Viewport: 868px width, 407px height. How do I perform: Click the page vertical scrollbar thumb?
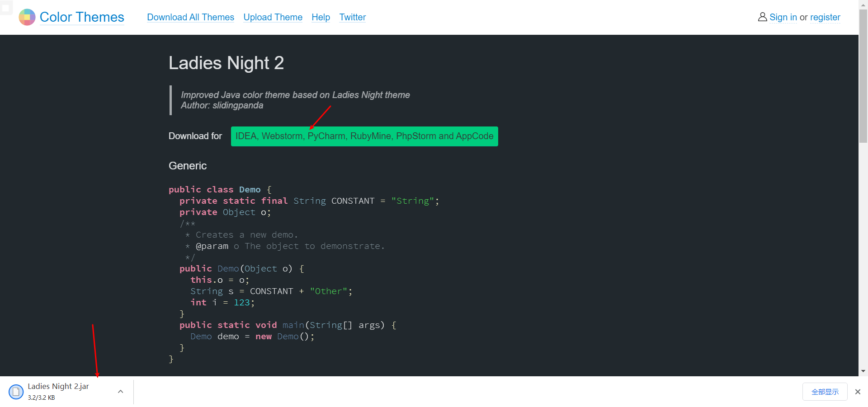863,75
